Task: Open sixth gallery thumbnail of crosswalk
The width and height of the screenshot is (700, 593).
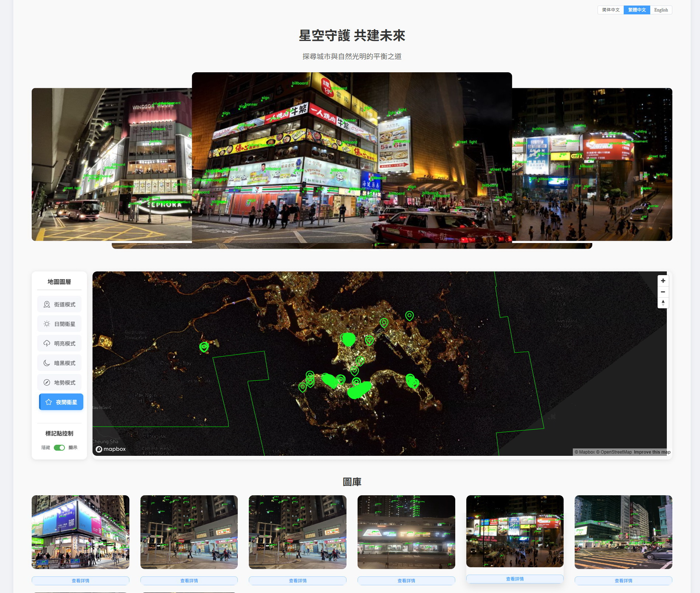Action: (623, 532)
